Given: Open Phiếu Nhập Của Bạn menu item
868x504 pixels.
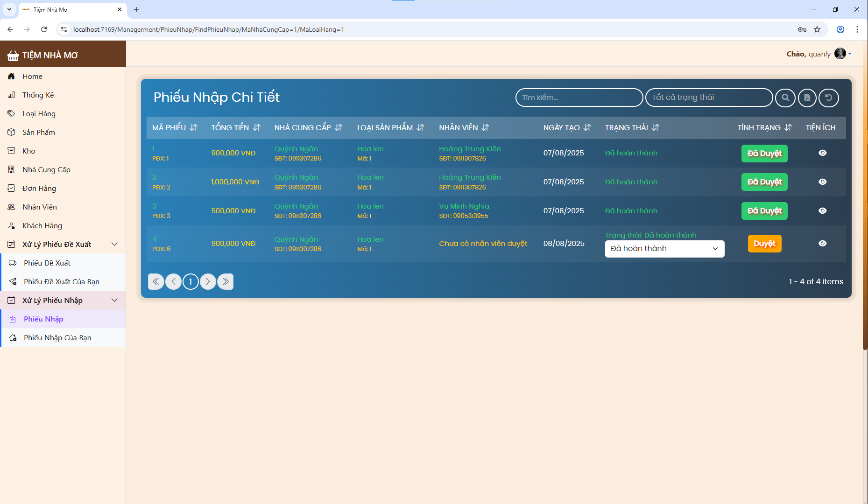Looking at the screenshot, I should [x=57, y=337].
